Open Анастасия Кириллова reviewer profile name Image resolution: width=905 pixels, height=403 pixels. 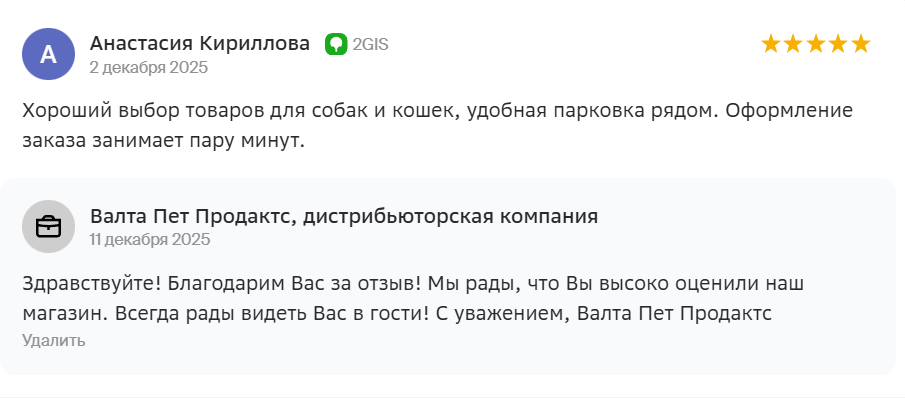200,44
